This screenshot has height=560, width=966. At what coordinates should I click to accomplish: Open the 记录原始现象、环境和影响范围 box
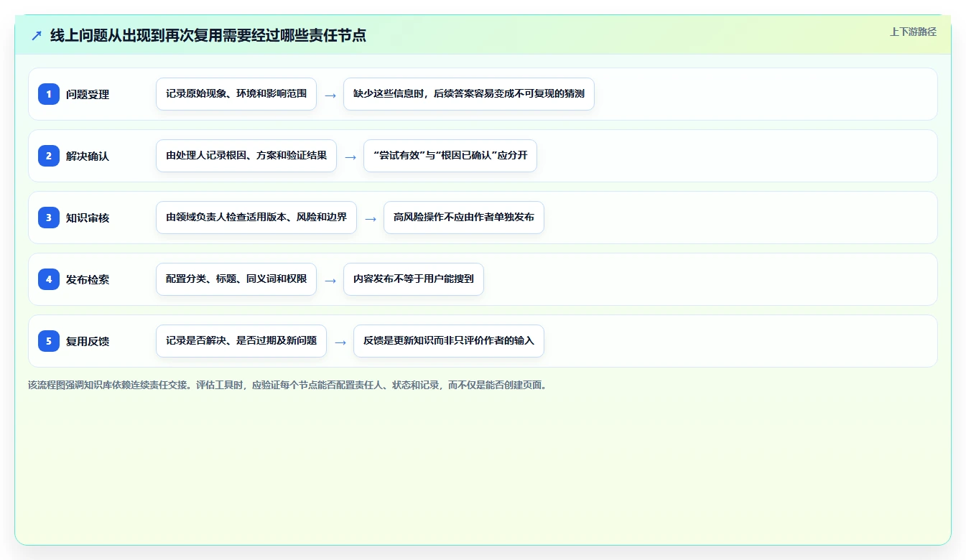pyautogui.click(x=236, y=94)
